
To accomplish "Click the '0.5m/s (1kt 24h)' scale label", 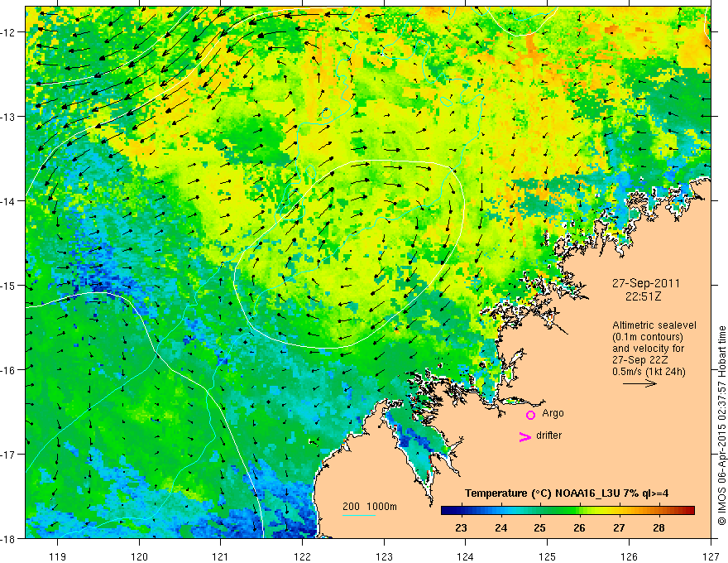I will click(649, 372).
